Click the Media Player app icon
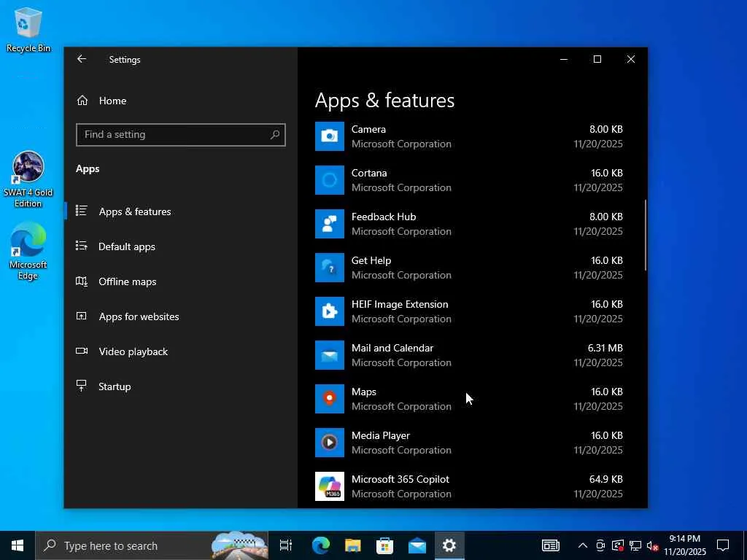The width and height of the screenshot is (747, 560). 329,443
